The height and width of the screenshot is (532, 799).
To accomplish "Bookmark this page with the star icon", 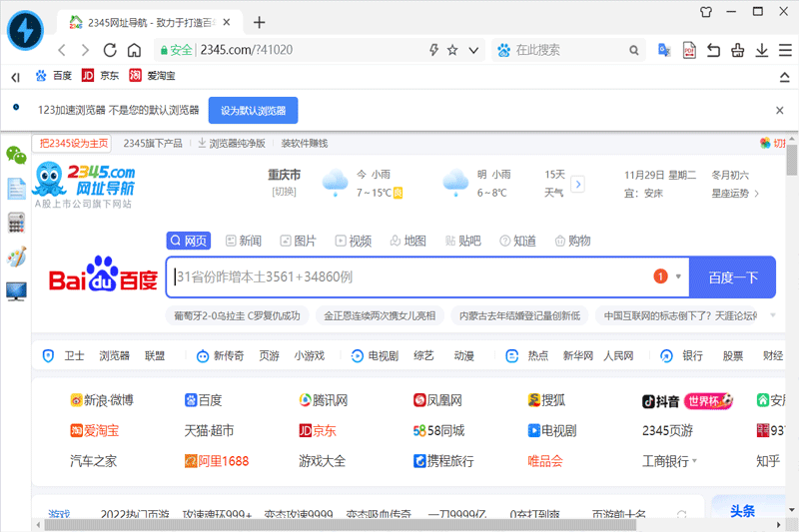I will point(452,50).
